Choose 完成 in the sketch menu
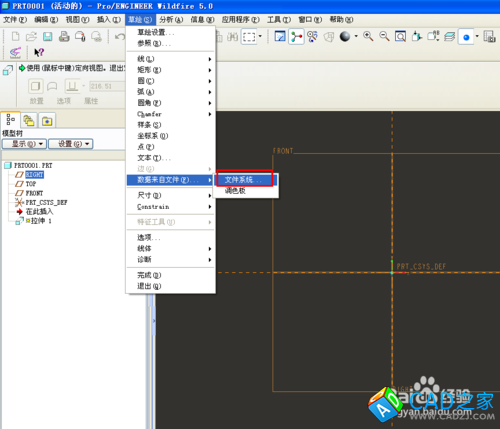 point(170,275)
